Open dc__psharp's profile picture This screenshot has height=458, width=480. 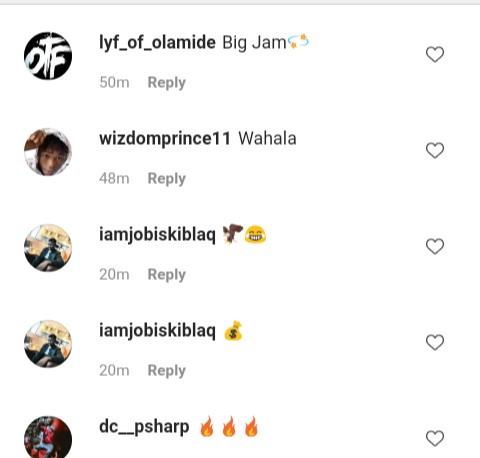[48, 437]
